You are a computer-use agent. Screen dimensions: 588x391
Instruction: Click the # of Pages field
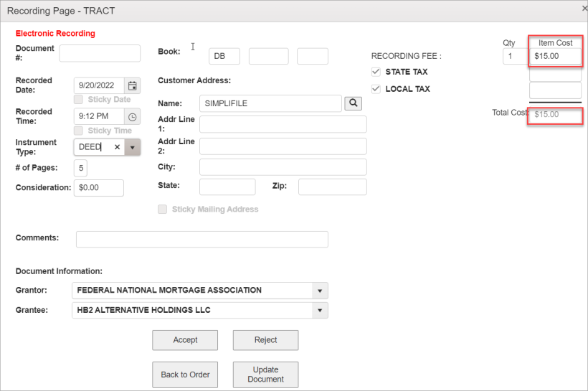[x=80, y=168]
